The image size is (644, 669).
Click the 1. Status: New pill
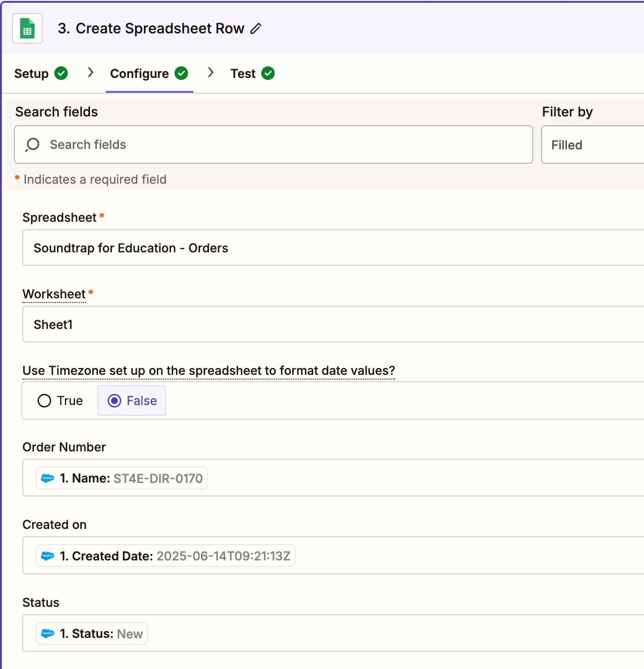(92, 634)
